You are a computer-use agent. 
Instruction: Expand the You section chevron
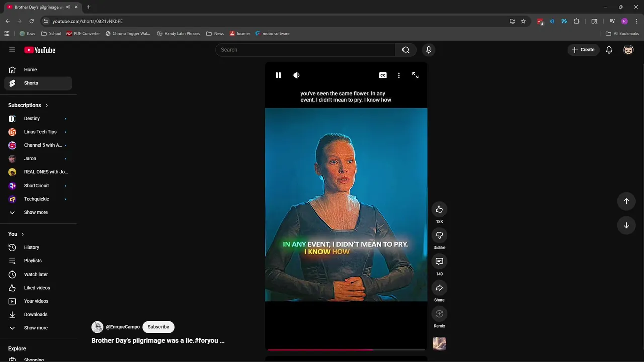22,234
